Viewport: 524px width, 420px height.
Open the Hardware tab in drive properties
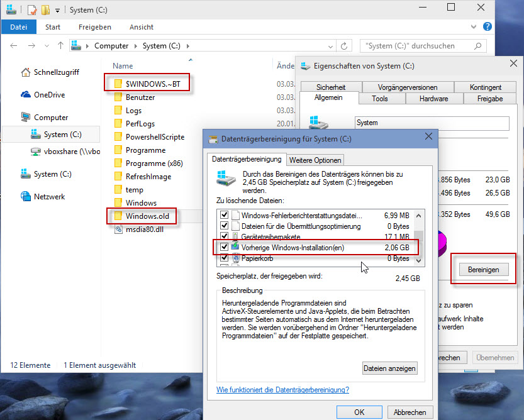[x=434, y=99]
